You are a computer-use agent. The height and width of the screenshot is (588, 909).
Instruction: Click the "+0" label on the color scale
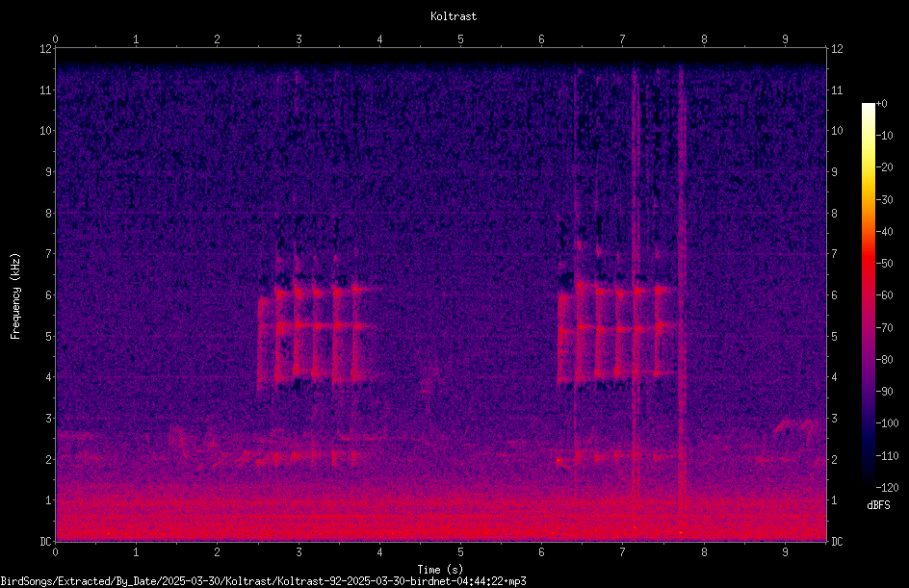(x=881, y=104)
